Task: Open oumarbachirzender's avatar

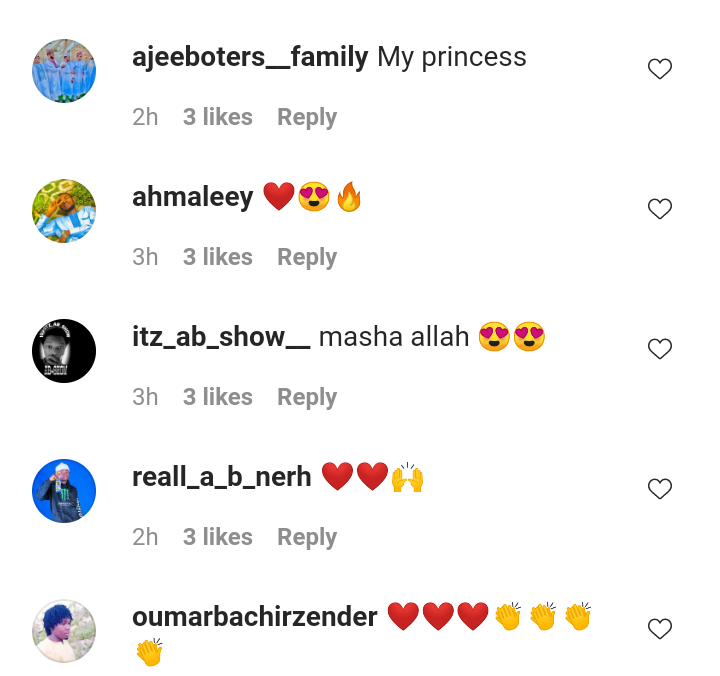Action: (64, 631)
